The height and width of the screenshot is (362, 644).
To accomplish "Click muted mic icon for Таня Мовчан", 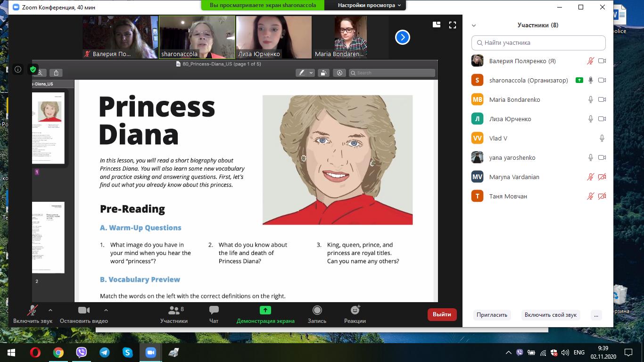I will [x=590, y=196].
